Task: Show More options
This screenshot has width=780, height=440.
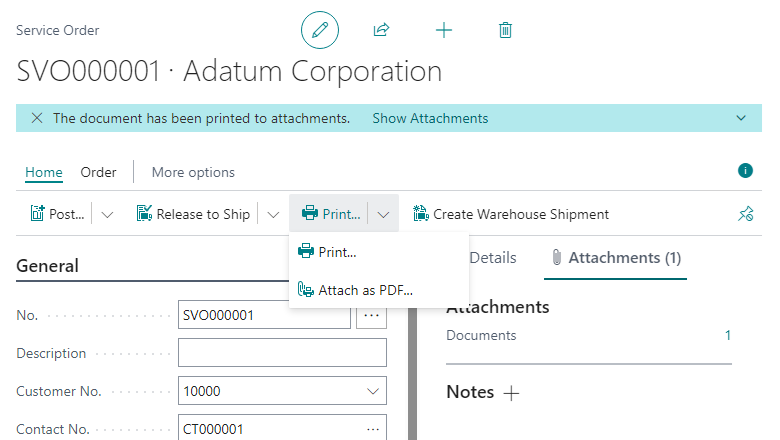Action: (x=193, y=172)
